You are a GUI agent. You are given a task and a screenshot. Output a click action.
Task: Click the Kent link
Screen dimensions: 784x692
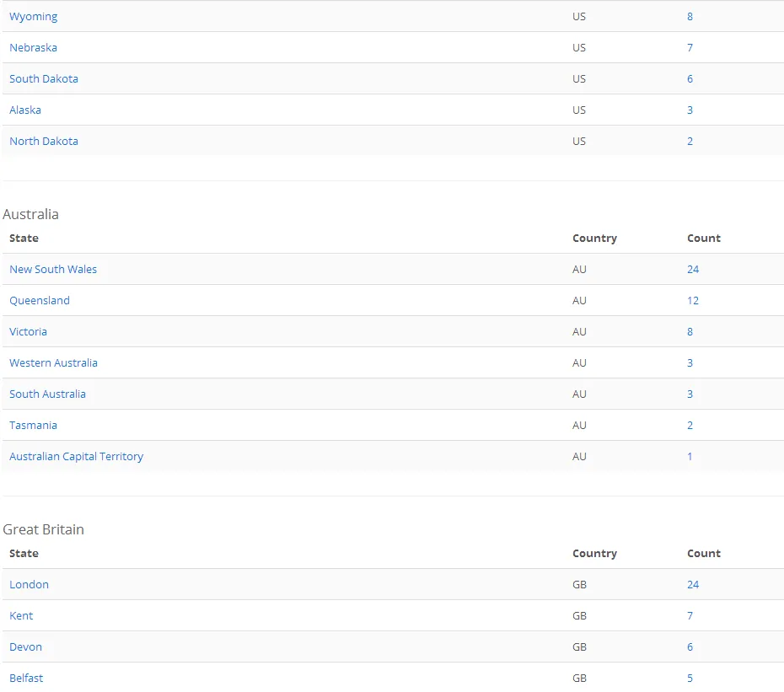[21, 616]
